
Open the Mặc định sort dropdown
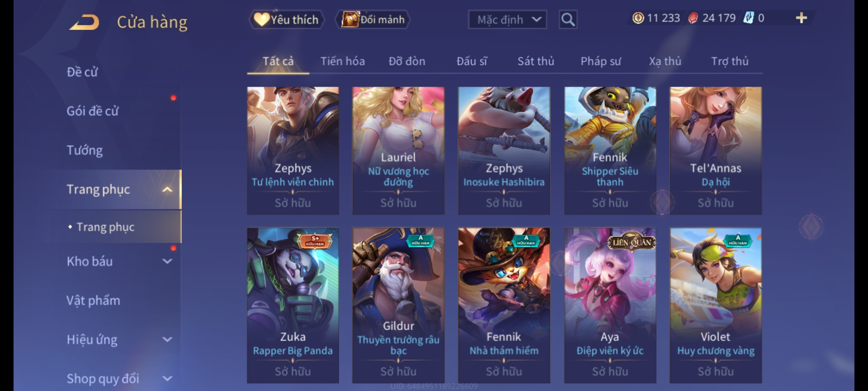click(507, 20)
